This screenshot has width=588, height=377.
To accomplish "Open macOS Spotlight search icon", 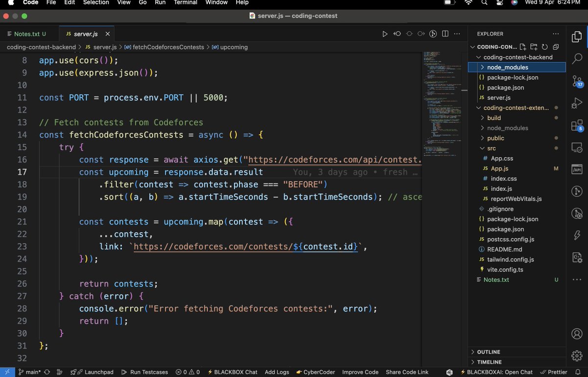I will point(484,2).
